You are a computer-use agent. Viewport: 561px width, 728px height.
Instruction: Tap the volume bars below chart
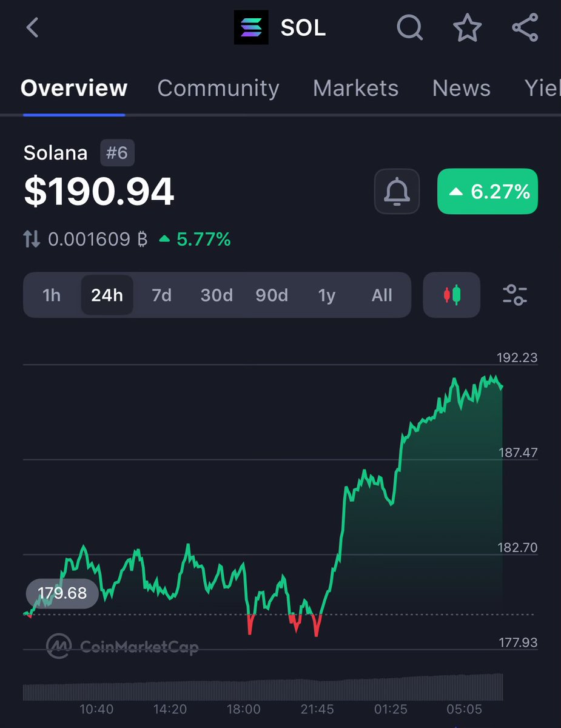tap(263, 687)
